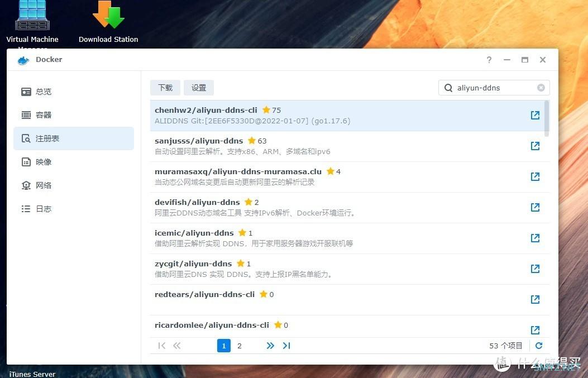The height and width of the screenshot is (378, 588).
Task: Open Download Station desktop icon
Action: point(108,15)
